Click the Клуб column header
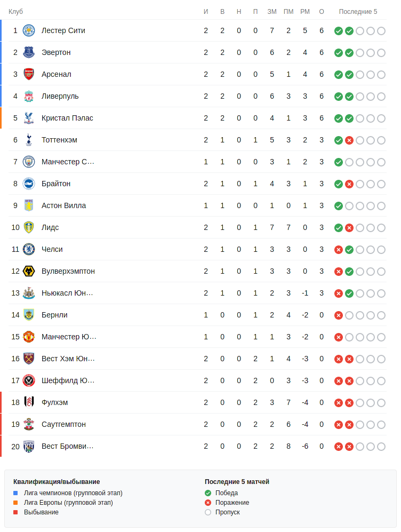This screenshot has width=401, height=532. [15, 12]
